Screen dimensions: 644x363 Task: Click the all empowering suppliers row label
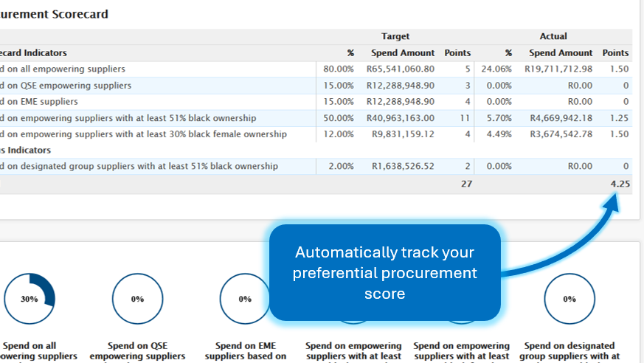click(x=63, y=69)
